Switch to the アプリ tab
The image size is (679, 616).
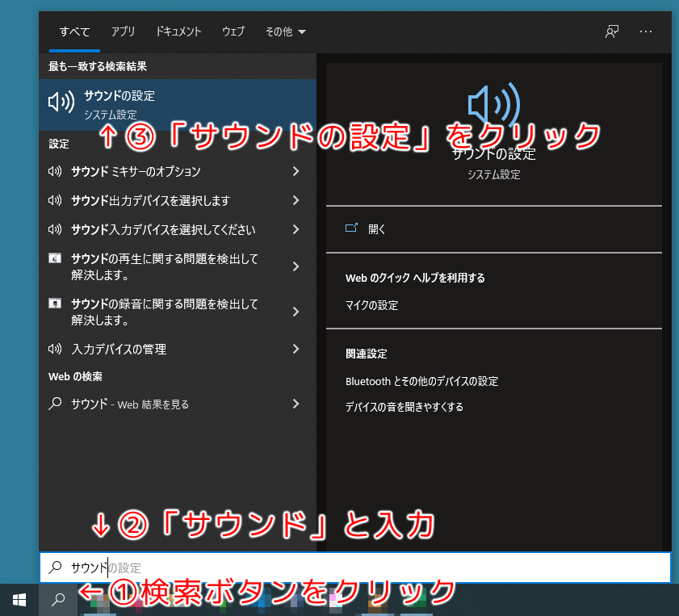[123, 32]
